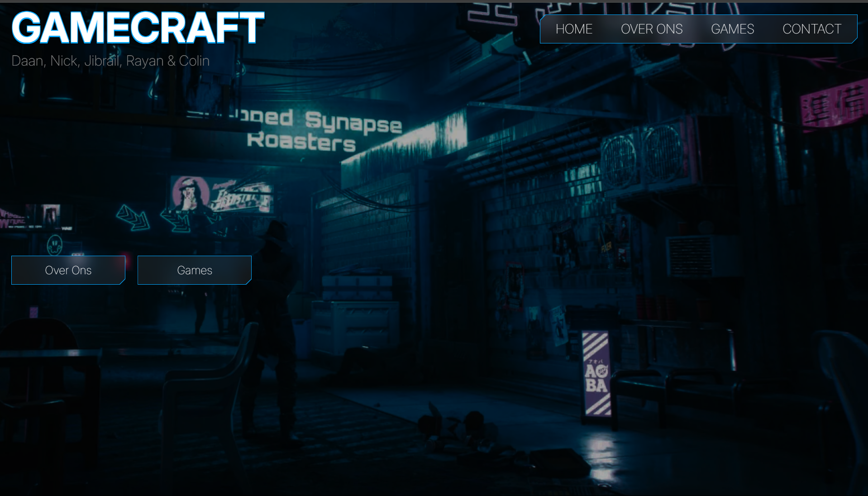Go to OVER ONS in the navbar
Screen dimensions: 868x496
pyautogui.click(x=651, y=29)
